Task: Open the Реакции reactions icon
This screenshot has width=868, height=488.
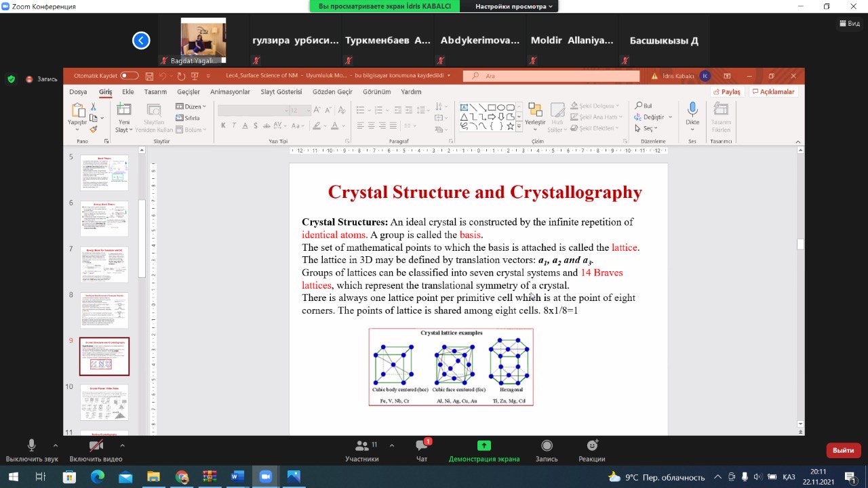Action: 592,446
